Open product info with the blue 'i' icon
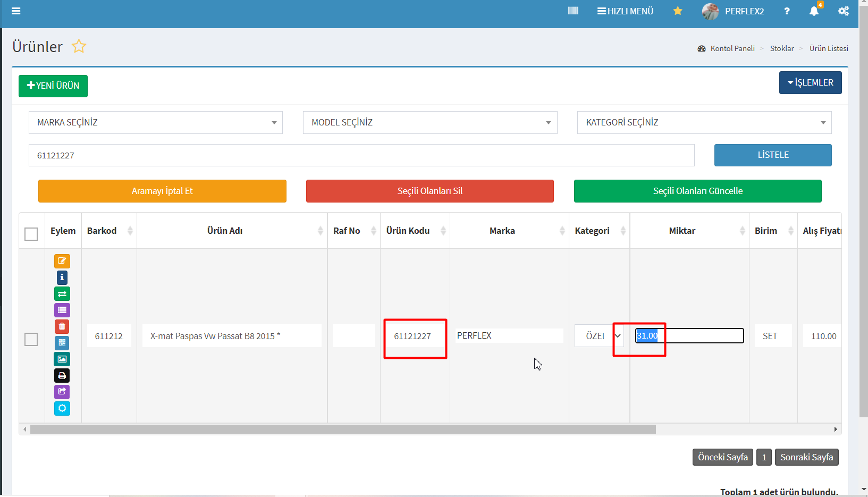 coord(62,277)
